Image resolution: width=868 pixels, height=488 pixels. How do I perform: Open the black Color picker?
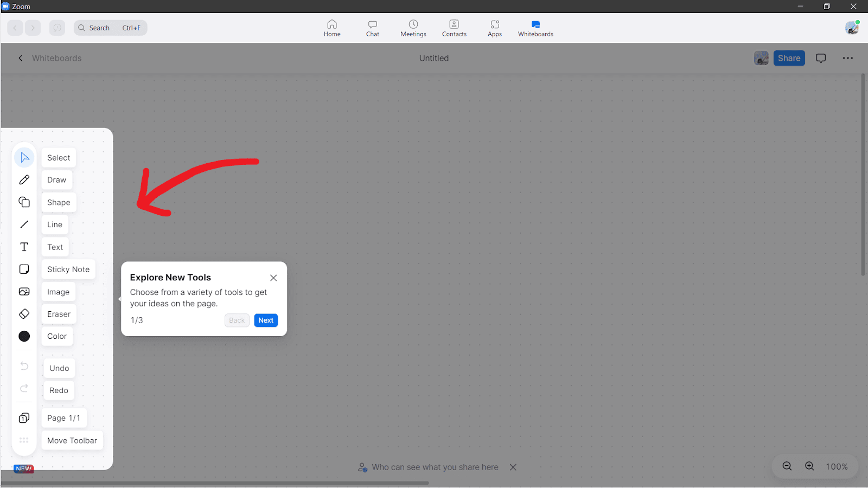(24, 336)
